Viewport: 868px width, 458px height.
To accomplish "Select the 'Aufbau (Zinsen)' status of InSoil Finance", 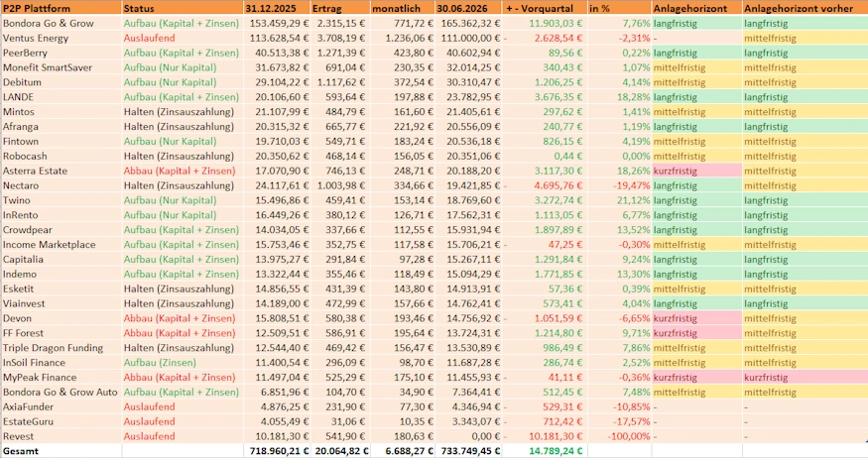I will (183, 362).
